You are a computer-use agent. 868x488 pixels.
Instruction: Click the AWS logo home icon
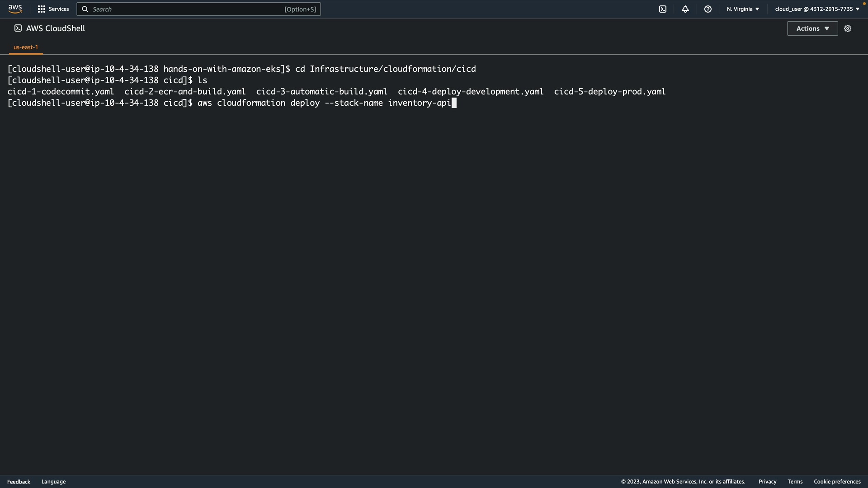[x=15, y=9]
